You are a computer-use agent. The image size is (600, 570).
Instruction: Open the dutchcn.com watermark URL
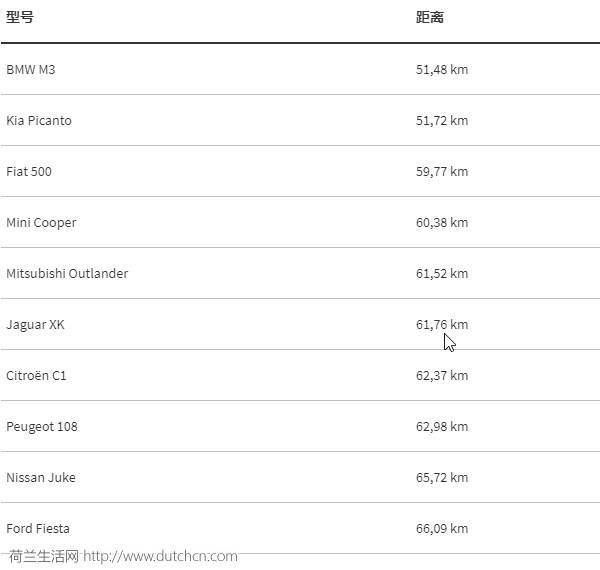click(x=160, y=556)
